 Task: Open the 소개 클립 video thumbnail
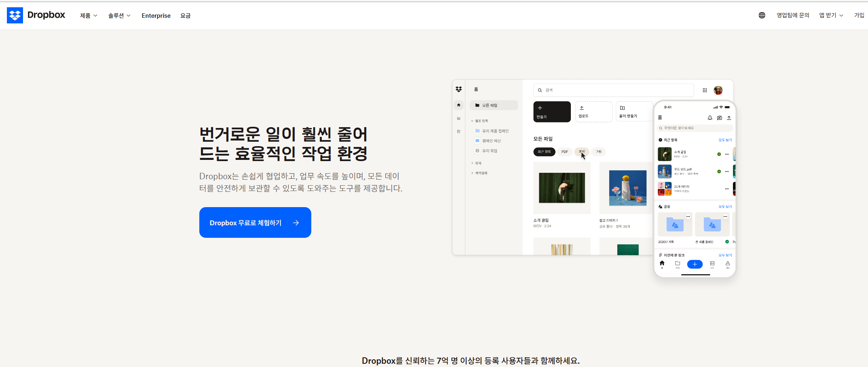point(562,188)
